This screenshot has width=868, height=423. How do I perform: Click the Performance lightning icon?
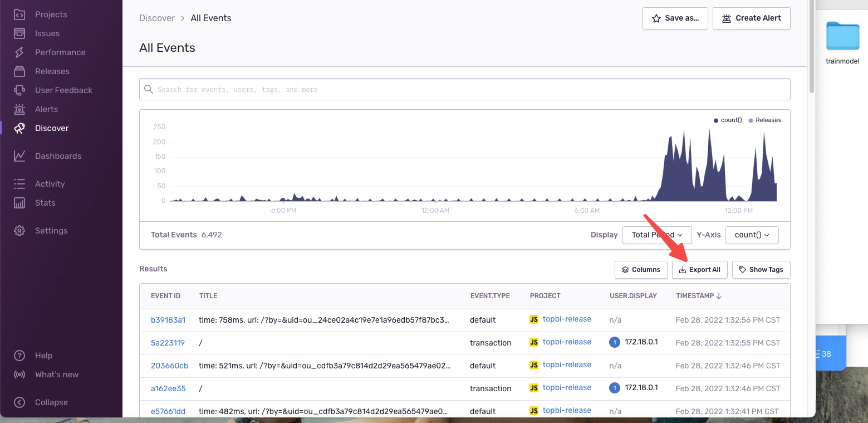point(19,52)
